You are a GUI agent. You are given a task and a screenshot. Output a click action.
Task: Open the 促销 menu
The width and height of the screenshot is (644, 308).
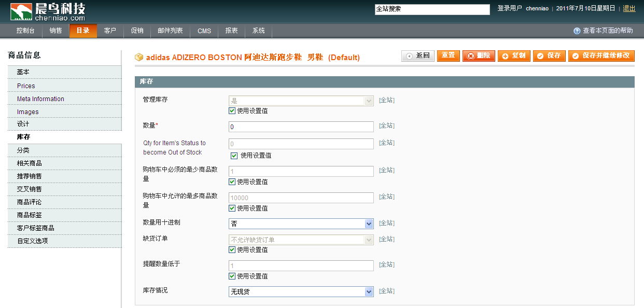click(x=137, y=31)
